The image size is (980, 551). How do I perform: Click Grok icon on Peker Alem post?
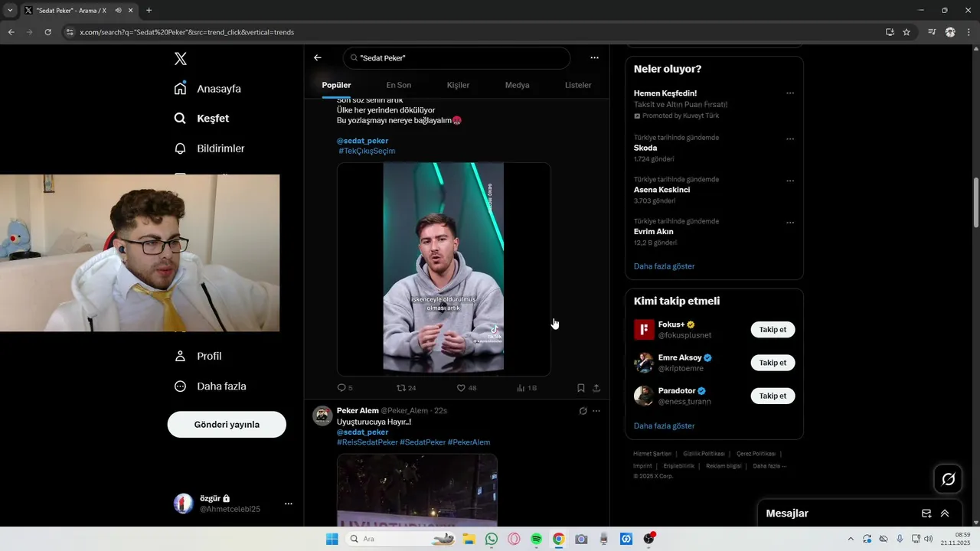pyautogui.click(x=583, y=411)
